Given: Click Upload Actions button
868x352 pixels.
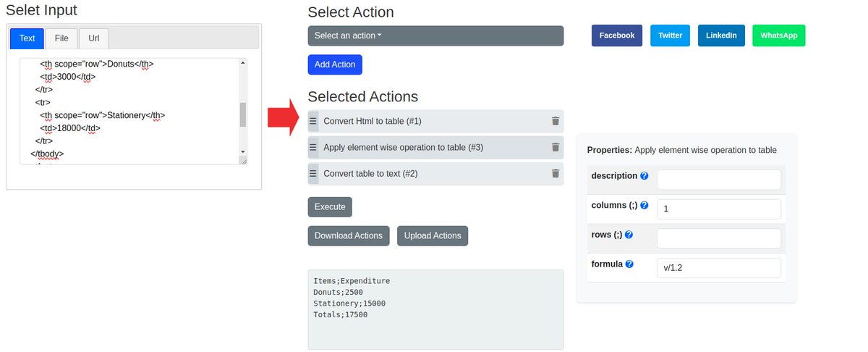Looking at the screenshot, I should click(433, 235).
